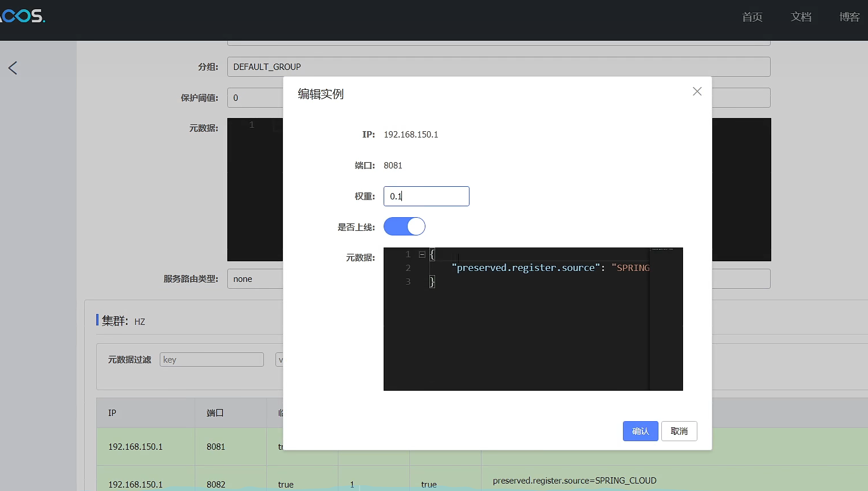Go to the 博客 navigation item
The width and height of the screenshot is (868, 491).
point(849,17)
